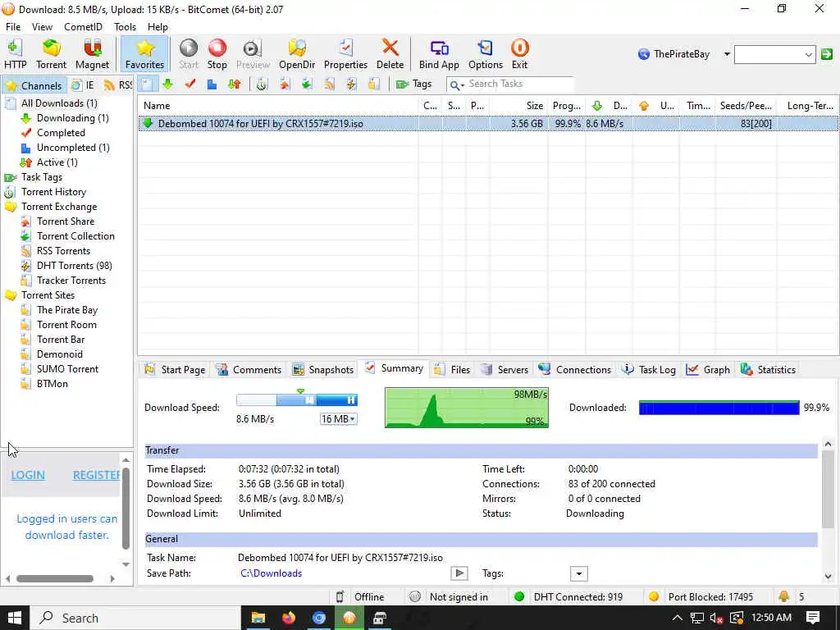Click the Search Tasks input field
840x630 pixels.
[519, 84]
